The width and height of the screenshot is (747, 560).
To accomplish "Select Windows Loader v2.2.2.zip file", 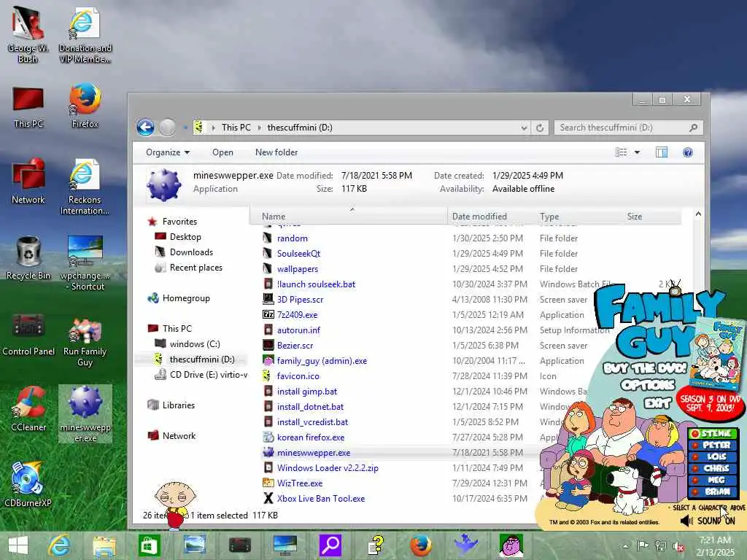I will (328, 468).
